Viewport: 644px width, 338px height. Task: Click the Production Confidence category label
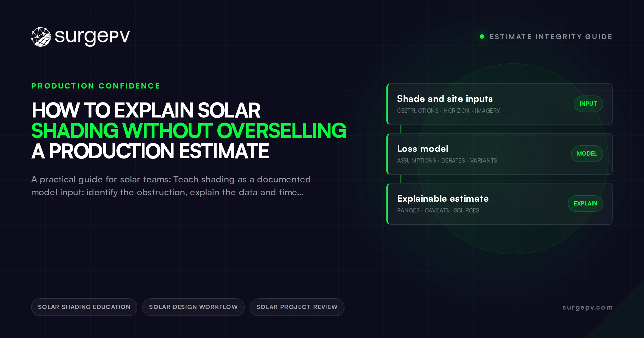96,86
